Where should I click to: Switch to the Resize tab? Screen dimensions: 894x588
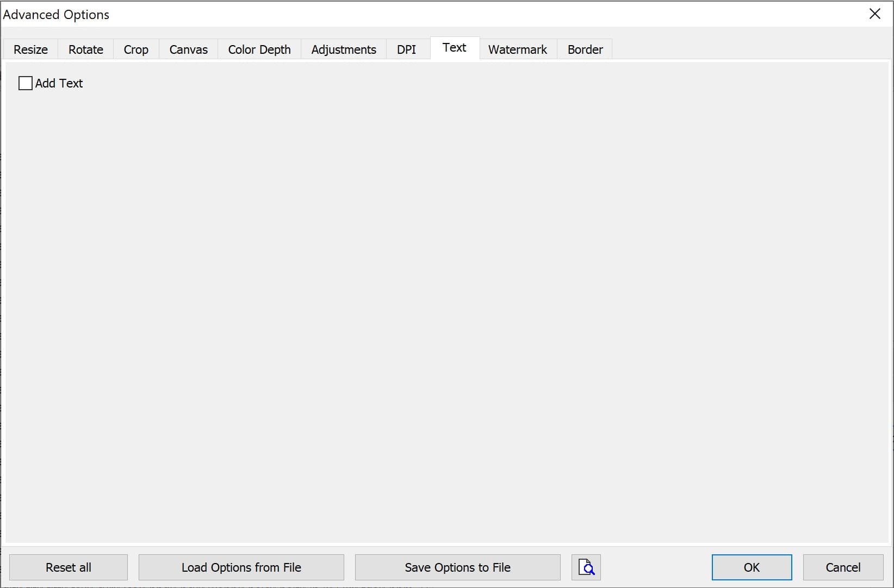pyautogui.click(x=30, y=49)
